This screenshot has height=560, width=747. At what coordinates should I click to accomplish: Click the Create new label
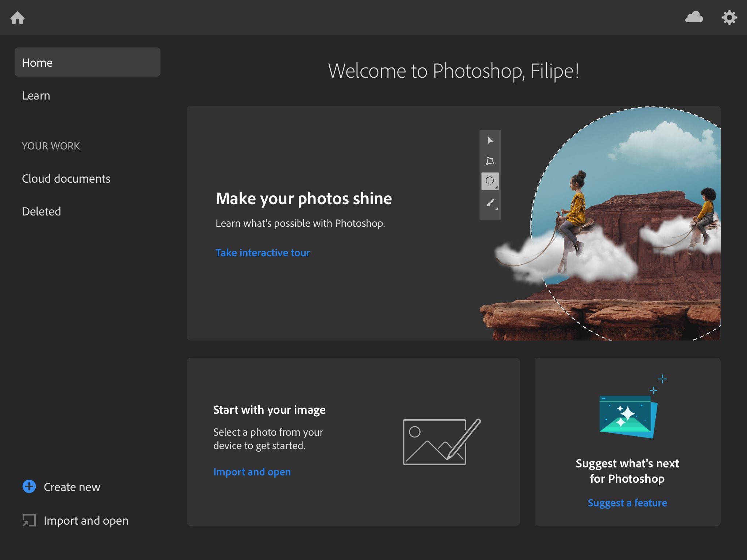pyautogui.click(x=72, y=487)
